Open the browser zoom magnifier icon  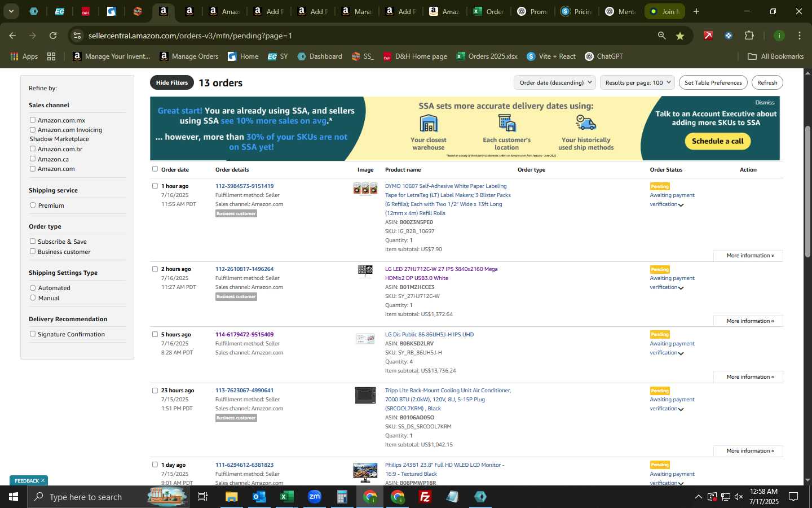pyautogui.click(x=661, y=36)
